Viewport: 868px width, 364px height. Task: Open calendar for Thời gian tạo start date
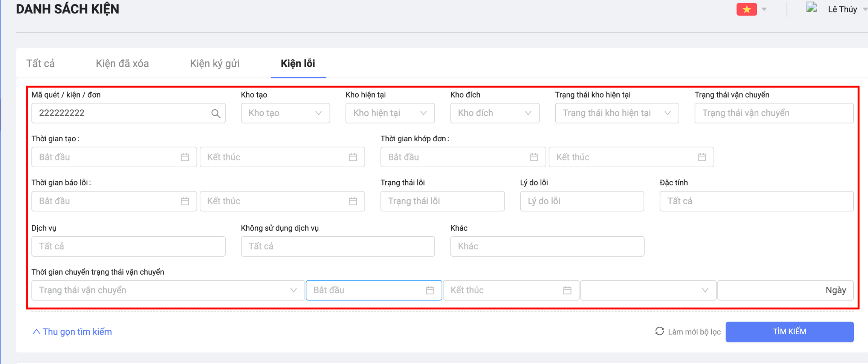(185, 157)
